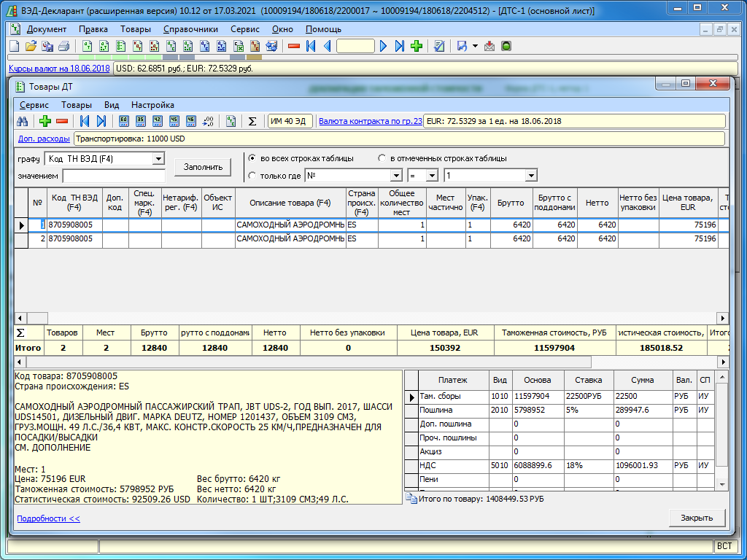Open file with the folder icon
747x560 pixels.
pos(31,46)
